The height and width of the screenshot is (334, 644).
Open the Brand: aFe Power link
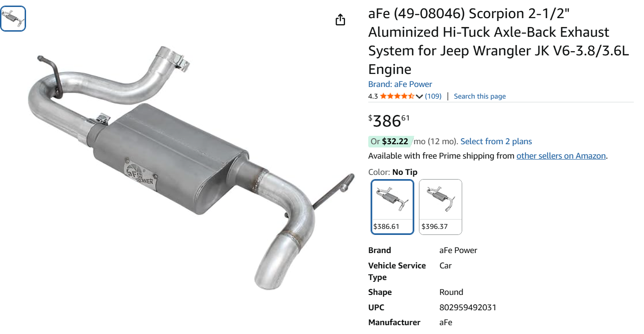pos(400,84)
